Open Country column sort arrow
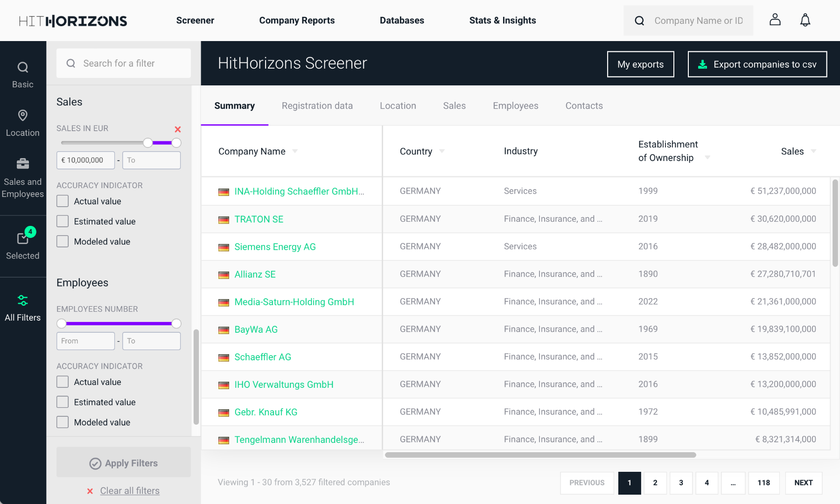 pyautogui.click(x=442, y=151)
